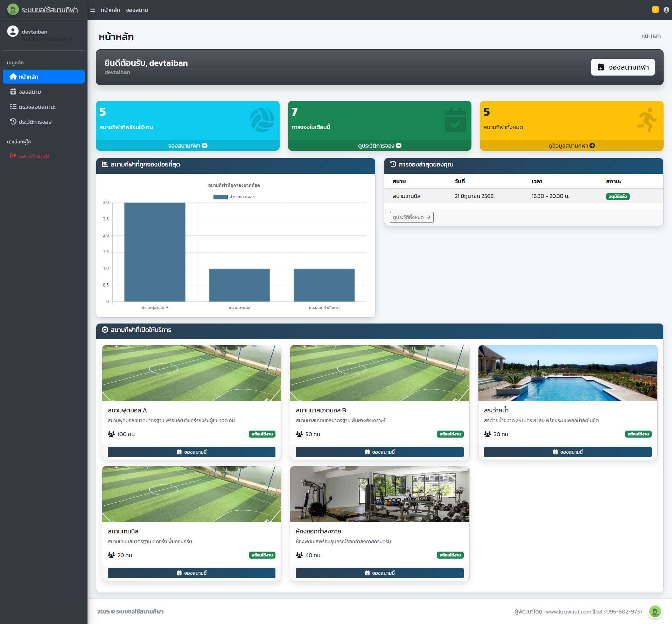Screen dimensions: 672x624
Task: Click the fitness room gym photo thumbnail
Action: 379,494
